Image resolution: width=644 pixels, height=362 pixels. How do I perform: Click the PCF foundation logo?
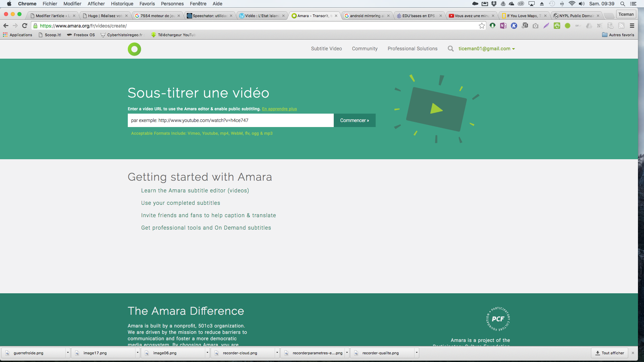(498, 319)
